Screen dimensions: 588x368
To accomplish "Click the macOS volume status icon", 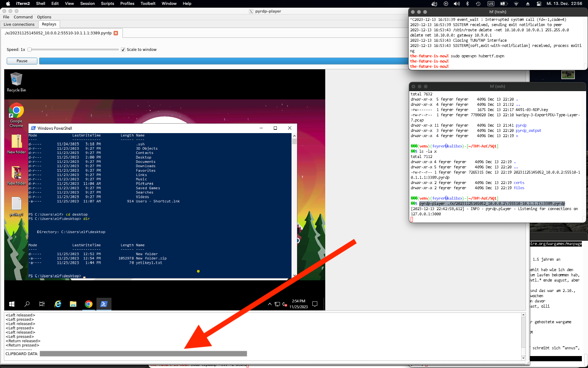I will [x=457, y=4].
